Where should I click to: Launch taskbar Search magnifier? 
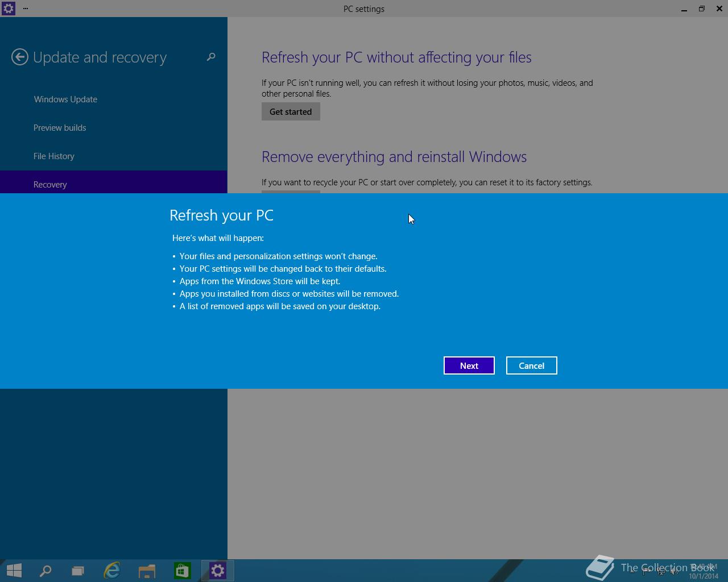[x=45, y=570]
